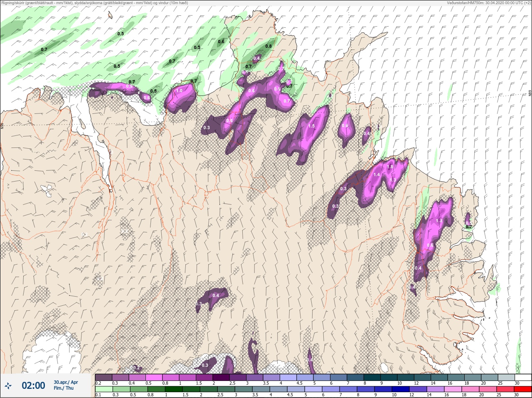Click the wind star icon beside 02:00

[x=8, y=386]
